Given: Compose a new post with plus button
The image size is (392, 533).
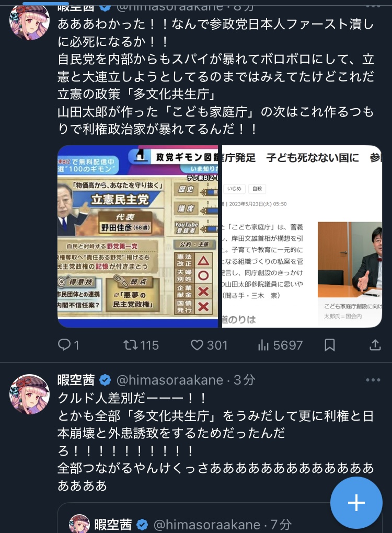Looking at the screenshot, I should pyautogui.click(x=356, y=503).
